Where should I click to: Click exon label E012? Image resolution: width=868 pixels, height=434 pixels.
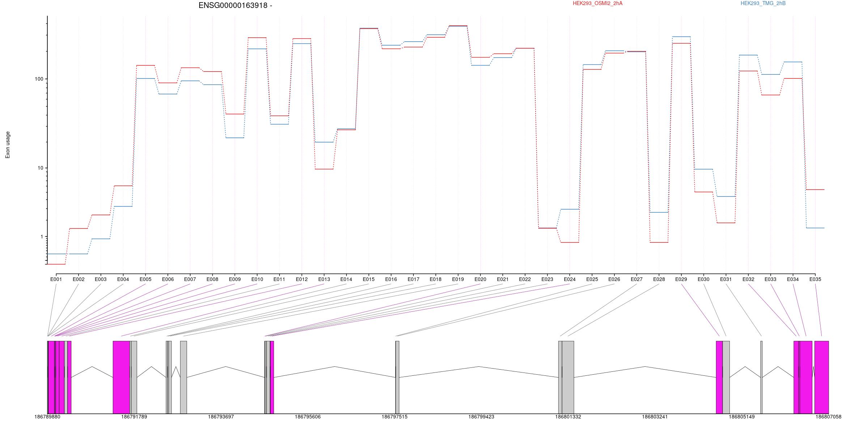click(x=302, y=279)
